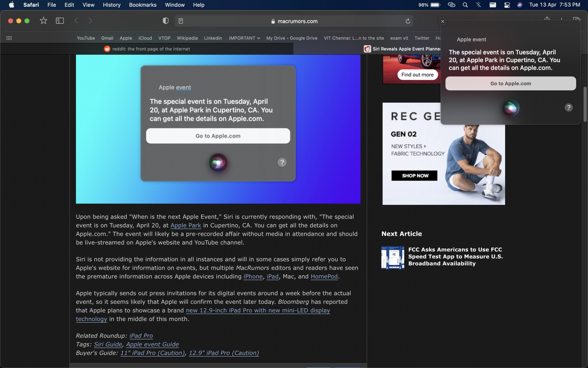
Task: Open the privacy report shield icon
Action: (166, 21)
